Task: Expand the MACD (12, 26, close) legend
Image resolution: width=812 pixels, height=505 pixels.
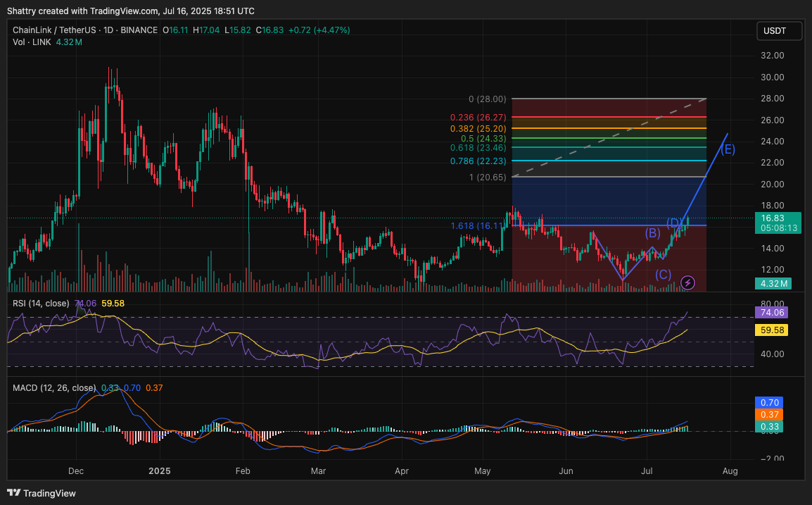Action: click(x=54, y=387)
